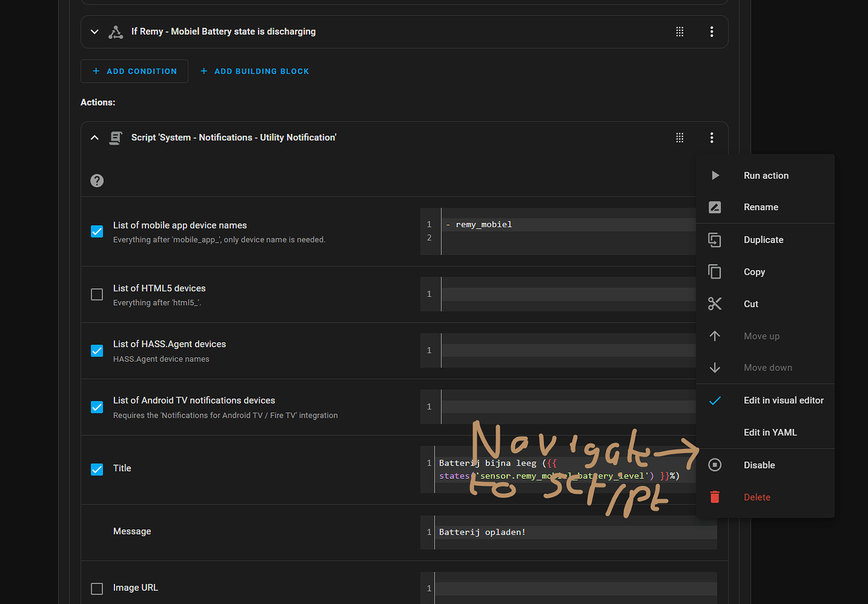
Task: Click the script icon next to the script action title
Action: pos(116,137)
